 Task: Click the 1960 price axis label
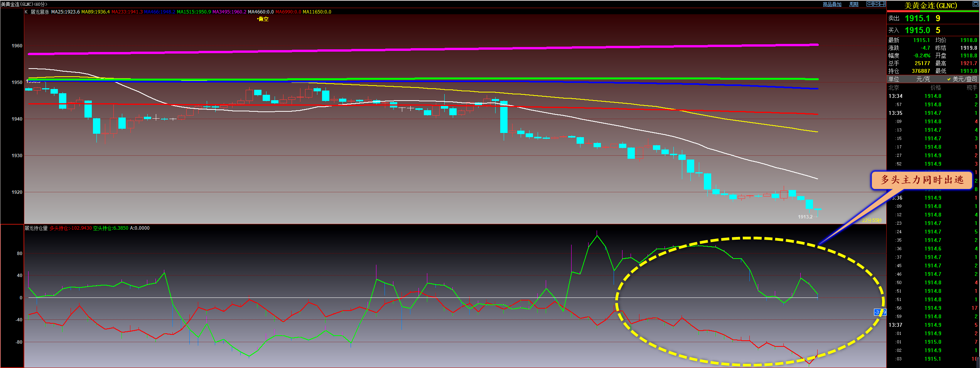[17, 46]
